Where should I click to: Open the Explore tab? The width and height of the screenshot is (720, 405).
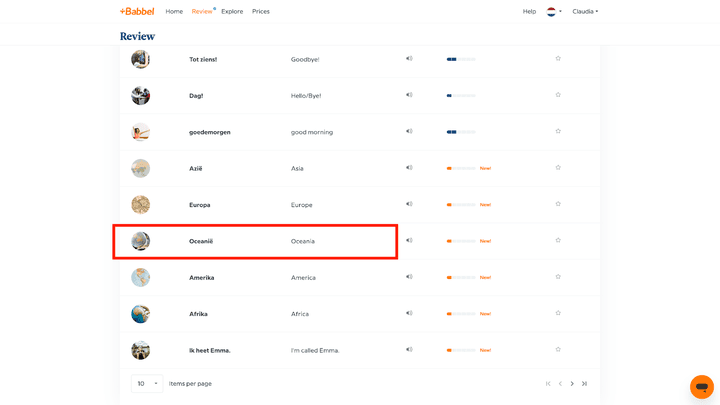[232, 12]
